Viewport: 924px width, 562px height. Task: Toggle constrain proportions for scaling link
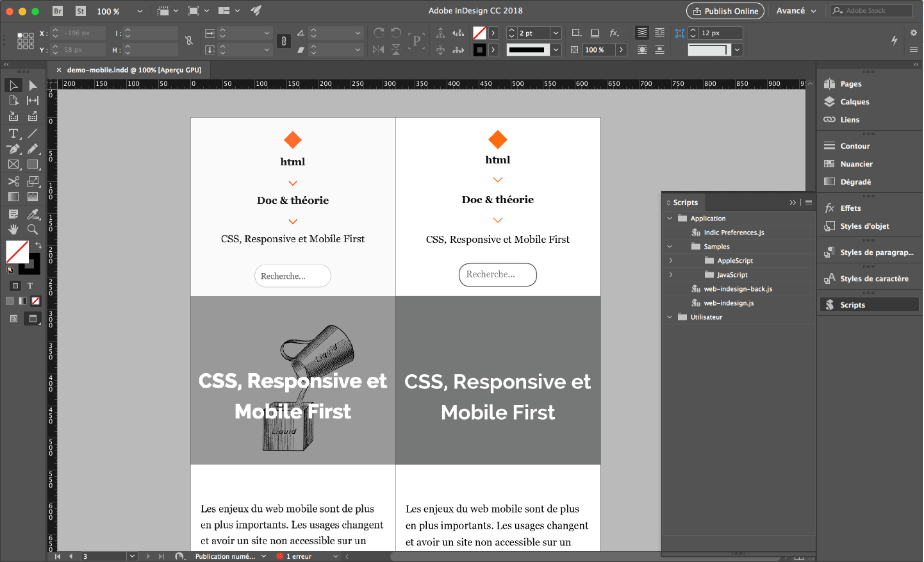coord(284,41)
